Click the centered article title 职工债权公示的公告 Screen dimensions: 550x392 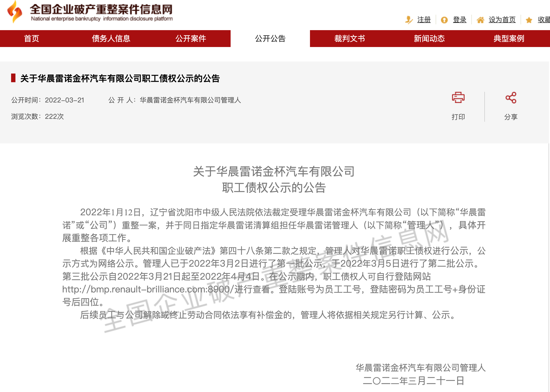(274, 188)
